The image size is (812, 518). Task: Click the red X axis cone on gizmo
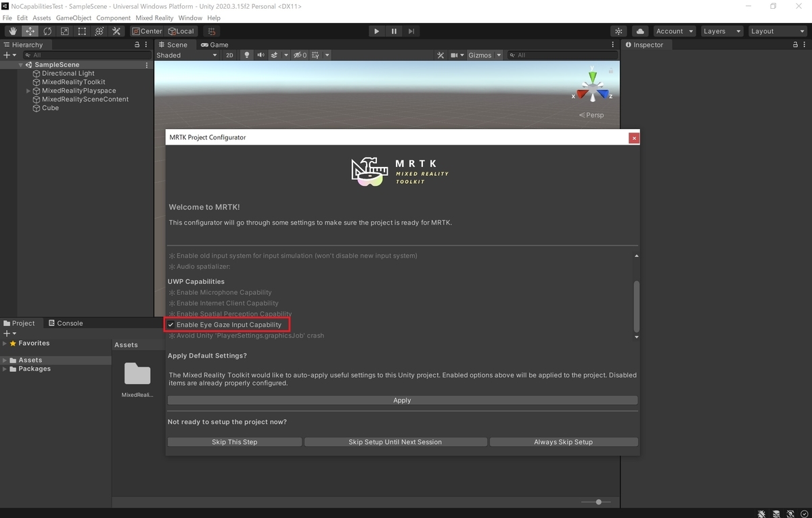pyautogui.click(x=582, y=94)
